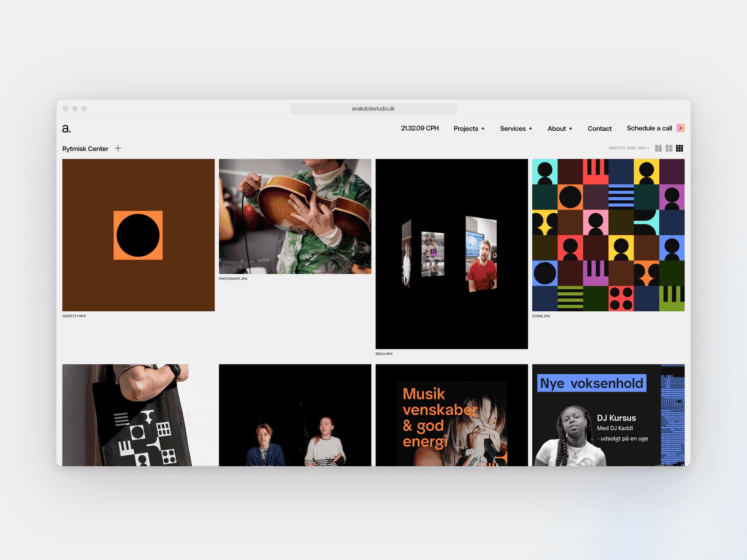Image resolution: width=747 pixels, height=560 pixels.
Task: Open the tote bag photo
Action: [x=139, y=415]
